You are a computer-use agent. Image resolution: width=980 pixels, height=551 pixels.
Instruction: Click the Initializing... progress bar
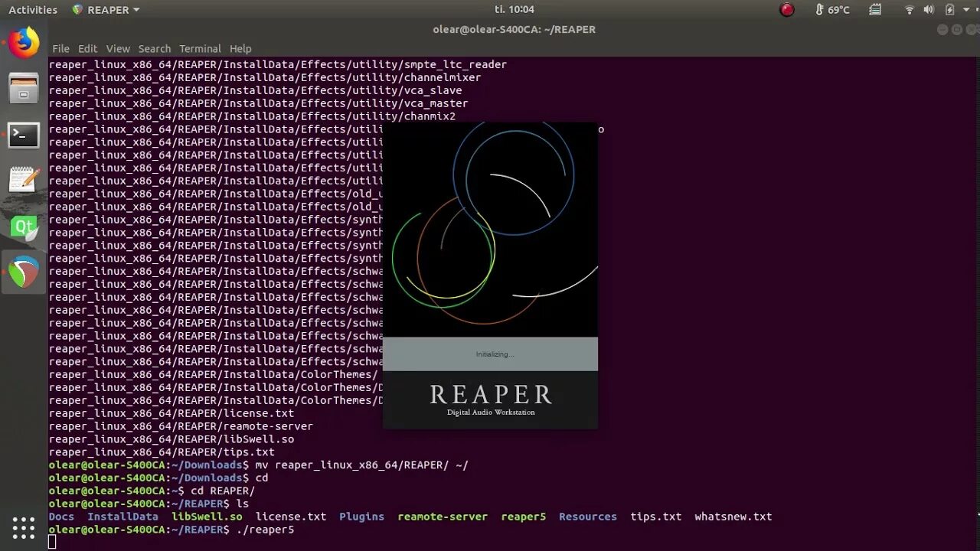[x=490, y=354]
